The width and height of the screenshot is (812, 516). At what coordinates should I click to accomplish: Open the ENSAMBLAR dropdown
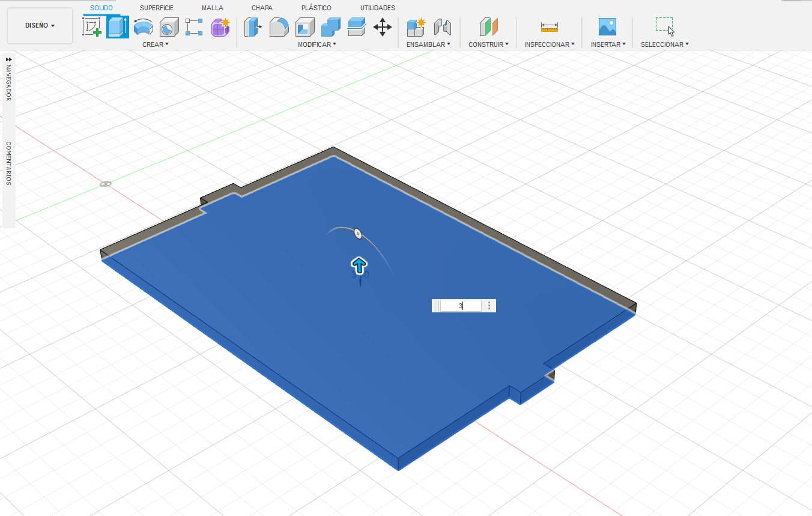(x=428, y=44)
